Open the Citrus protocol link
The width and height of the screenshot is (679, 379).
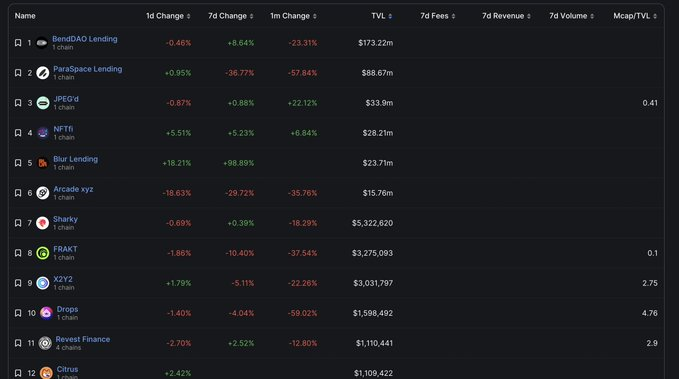click(x=68, y=369)
